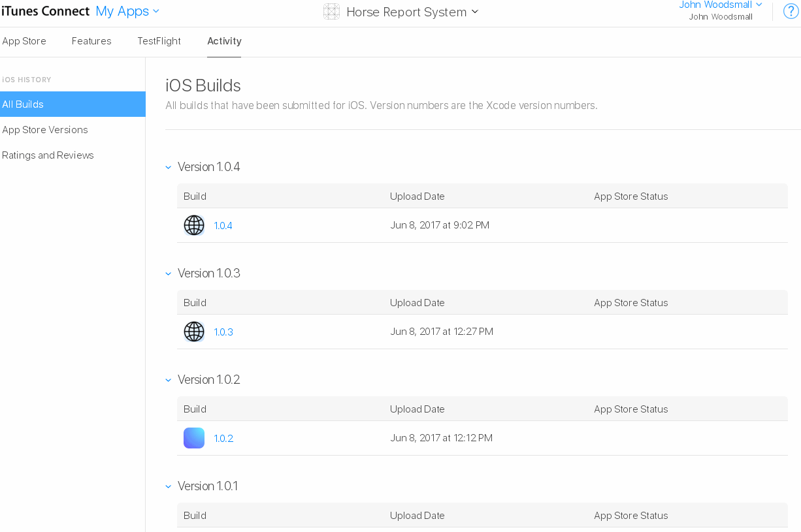The height and width of the screenshot is (532, 801).
Task: Click the Horse Report System app icon
Action: [332, 12]
